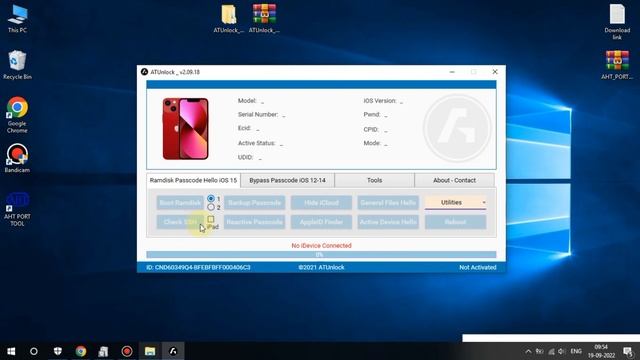Switch to Bypass Passcode iOS 12-14 tab
Screen dimensions: 640x360
coord(287,180)
